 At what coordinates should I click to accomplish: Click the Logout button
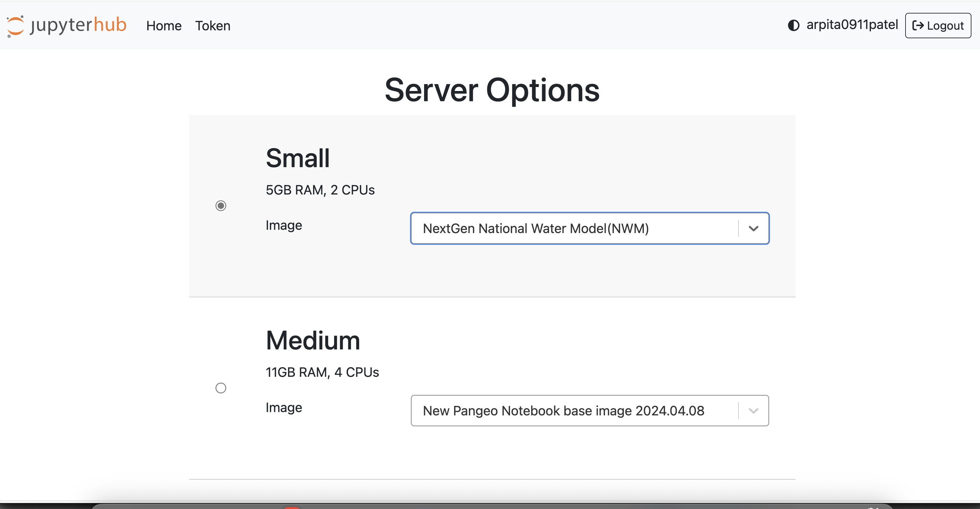click(x=937, y=26)
